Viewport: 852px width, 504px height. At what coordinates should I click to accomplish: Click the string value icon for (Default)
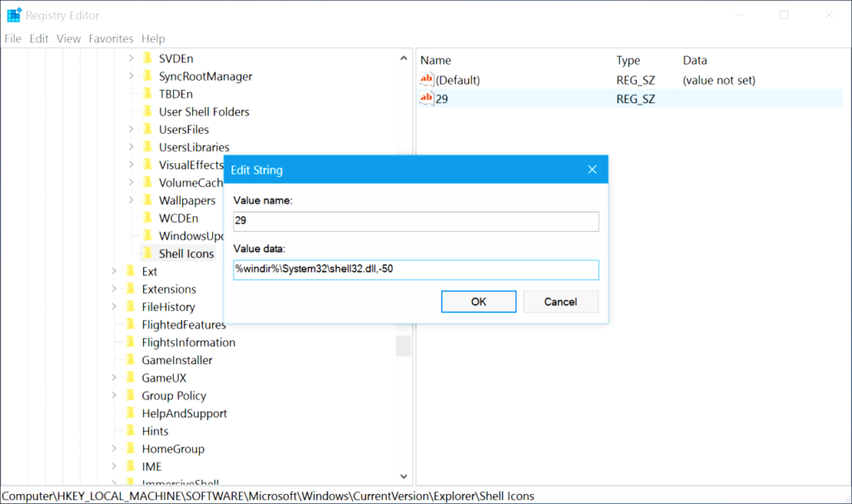coord(427,80)
